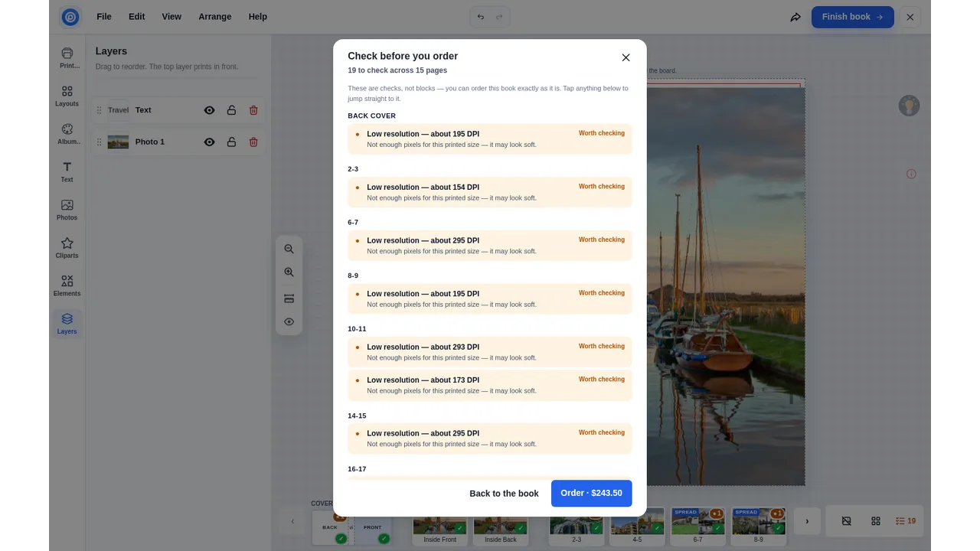The image size is (980, 551).
Task: Click the zoom out magnifier icon
Action: [289, 249]
